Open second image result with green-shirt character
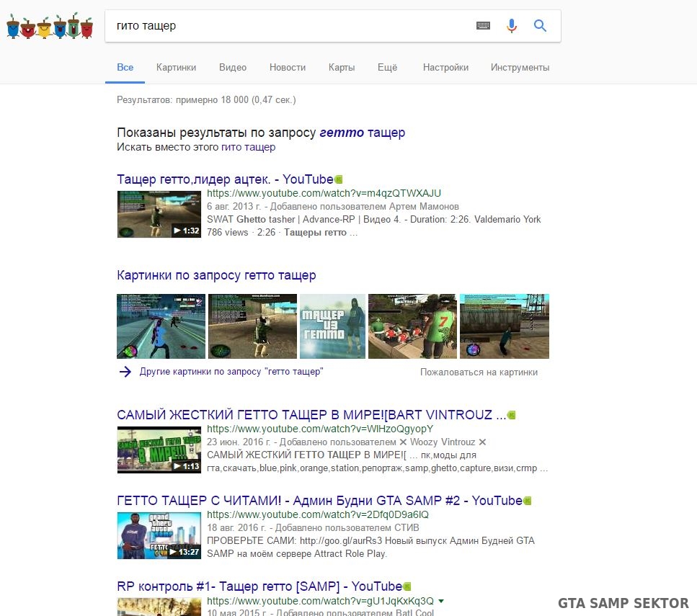Viewport: 697px width, 616px height. (x=252, y=326)
